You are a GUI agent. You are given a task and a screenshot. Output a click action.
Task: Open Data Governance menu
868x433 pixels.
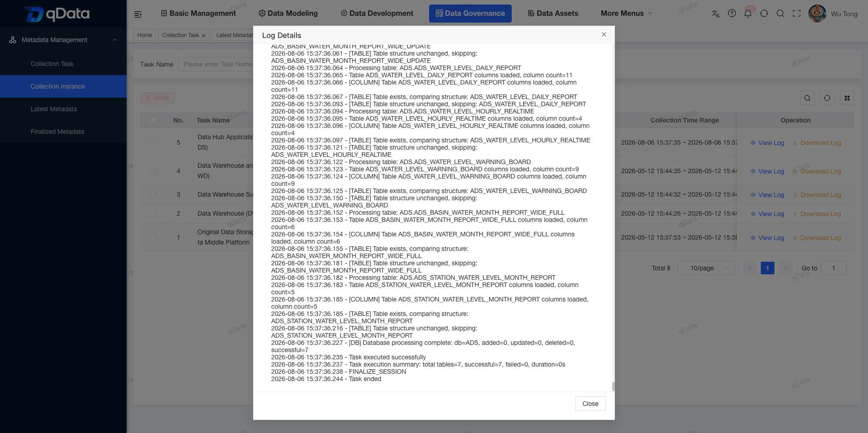470,14
